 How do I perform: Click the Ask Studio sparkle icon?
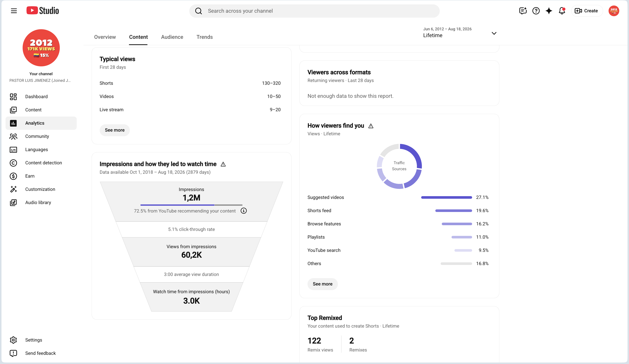pyautogui.click(x=549, y=11)
